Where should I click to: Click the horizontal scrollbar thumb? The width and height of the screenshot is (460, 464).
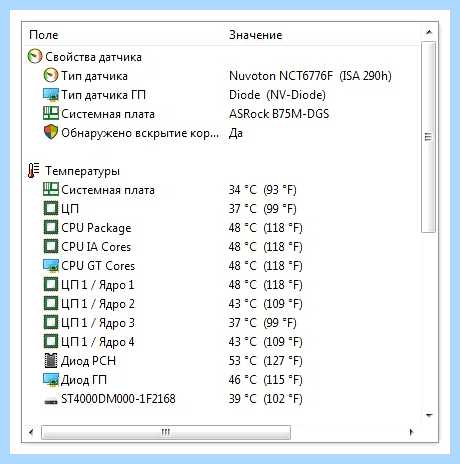166,432
